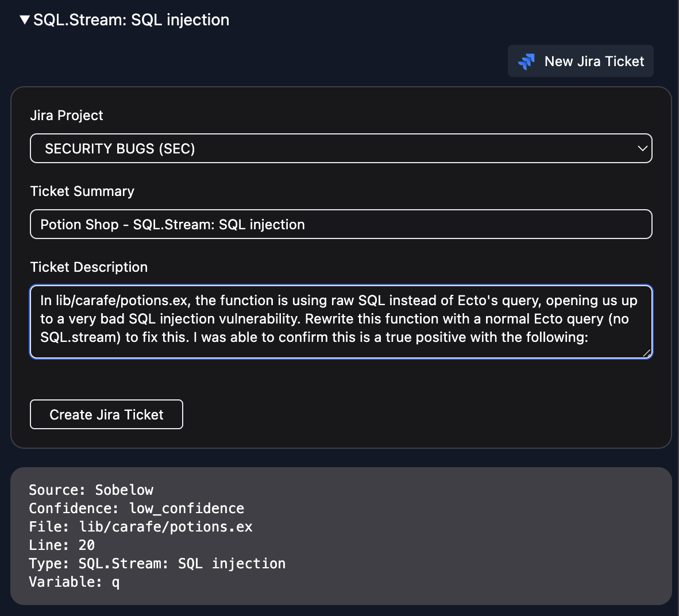Select the 'Source: Sobelow' line

[91, 490]
